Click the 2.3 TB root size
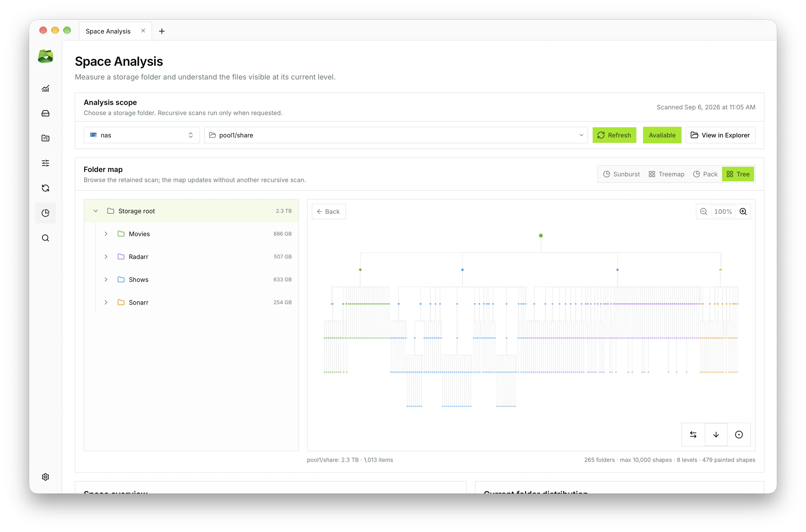 pos(284,211)
